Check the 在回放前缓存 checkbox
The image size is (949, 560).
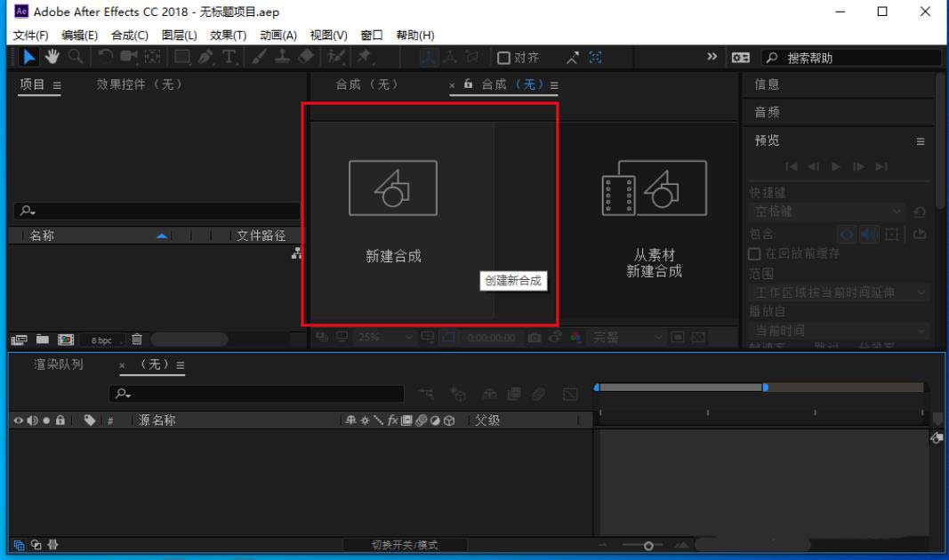pyautogui.click(x=754, y=254)
